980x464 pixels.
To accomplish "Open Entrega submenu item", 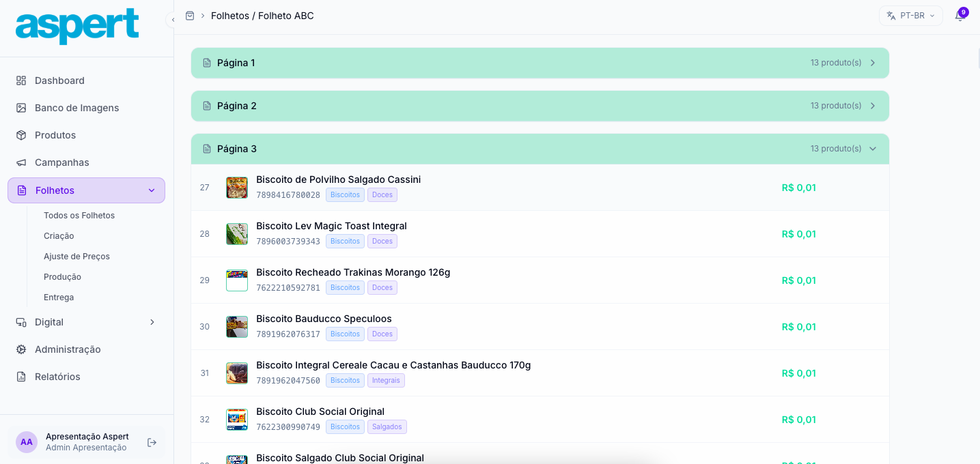I will coord(59,298).
